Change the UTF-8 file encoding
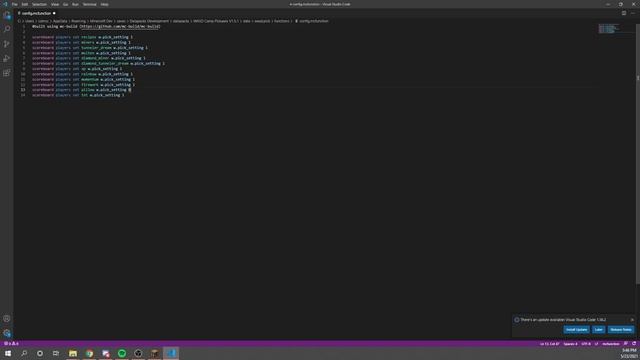The height and width of the screenshot is (360, 640). (586, 344)
